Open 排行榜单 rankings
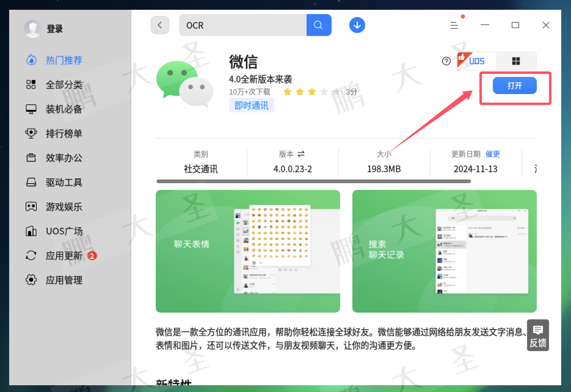Image resolution: width=571 pixels, height=392 pixels. 64,133
